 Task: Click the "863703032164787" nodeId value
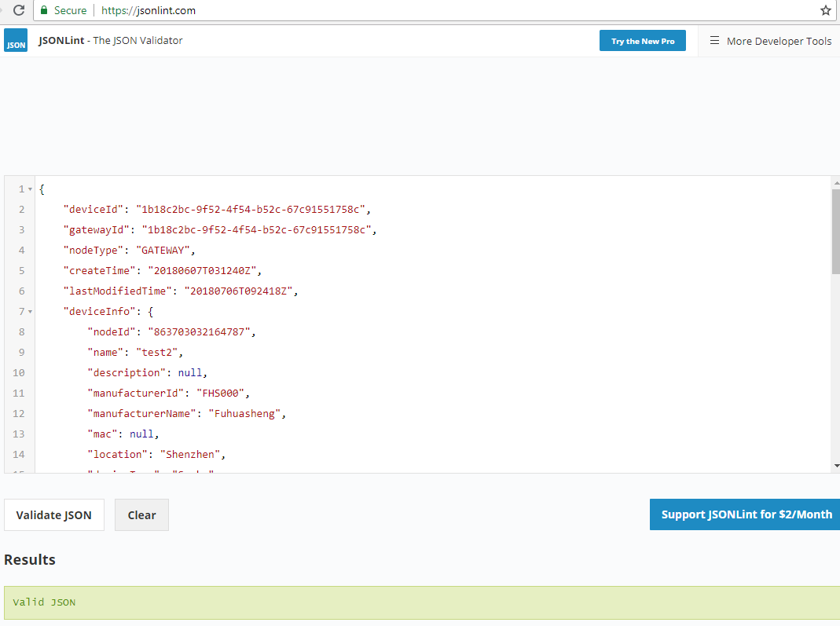point(200,332)
